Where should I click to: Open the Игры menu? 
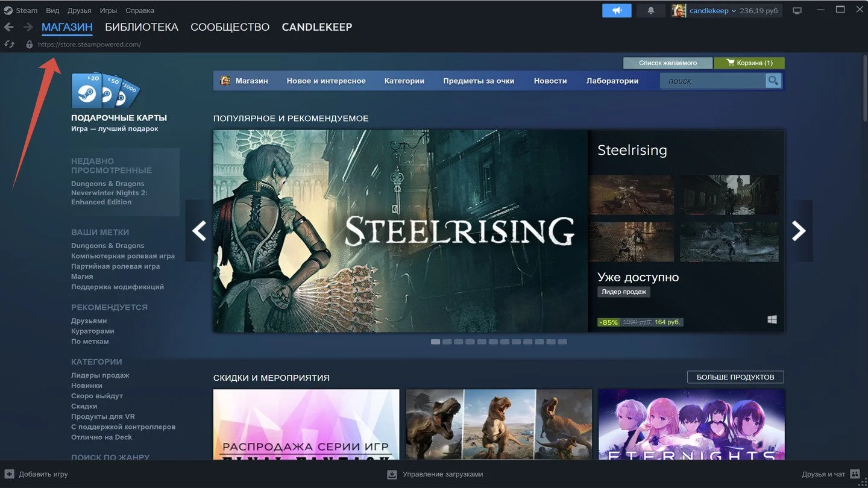coord(108,10)
